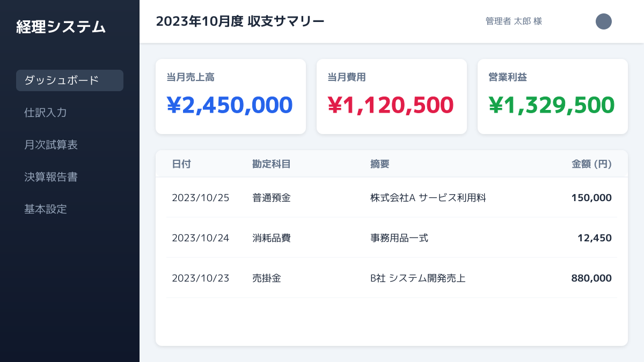Click the 摘要 column header

coord(380,164)
